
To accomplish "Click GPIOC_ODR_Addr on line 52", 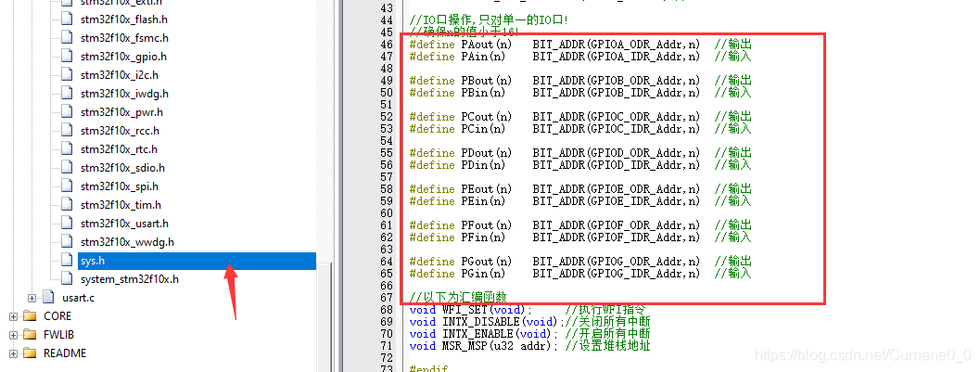I will coord(636,117).
